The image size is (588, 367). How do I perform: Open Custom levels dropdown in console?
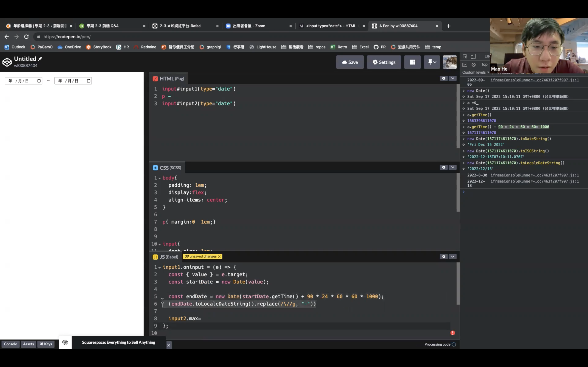click(476, 72)
